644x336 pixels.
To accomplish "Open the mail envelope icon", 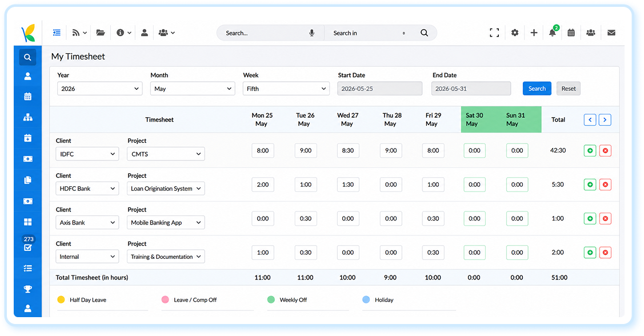I will 611,33.
